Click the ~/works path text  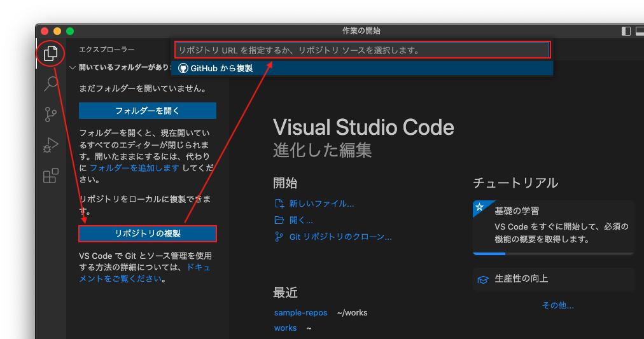tap(353, 313)
